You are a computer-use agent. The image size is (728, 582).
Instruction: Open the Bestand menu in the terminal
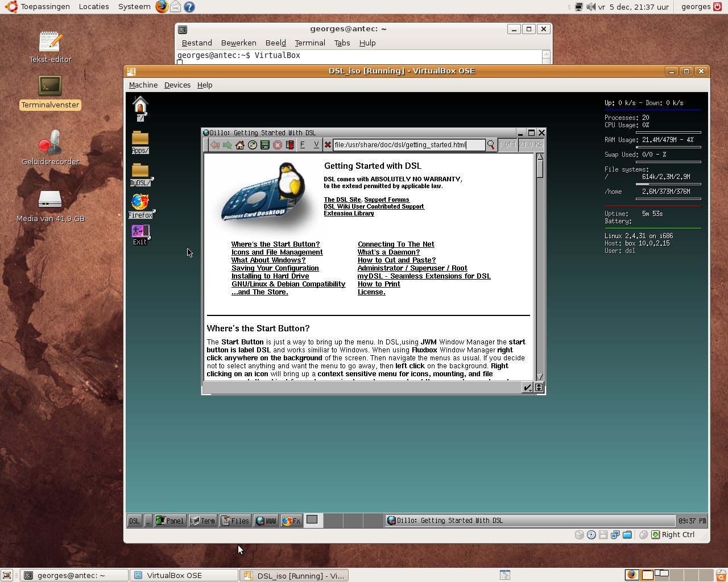(197, 43)
